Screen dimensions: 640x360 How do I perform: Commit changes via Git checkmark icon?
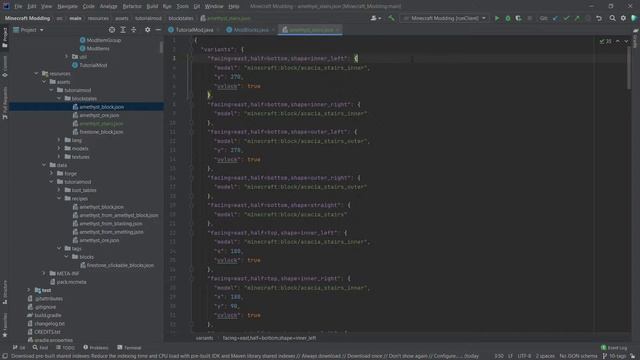tap(566, 18)
